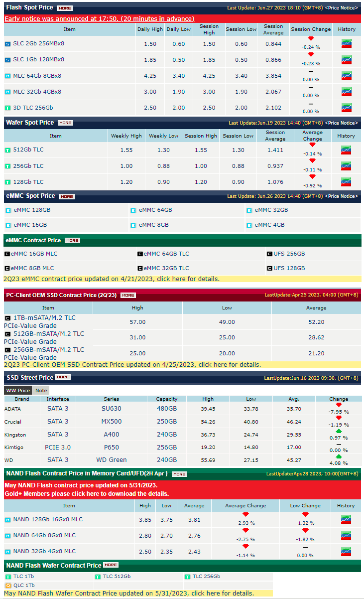Open history chart for 128Gb TLC wafer
The height and width of the screenshot is (600, 364).
346,182
